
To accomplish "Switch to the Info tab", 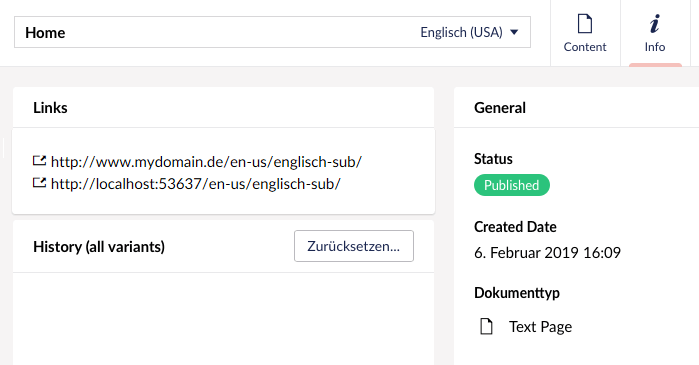I will [655, 33].
